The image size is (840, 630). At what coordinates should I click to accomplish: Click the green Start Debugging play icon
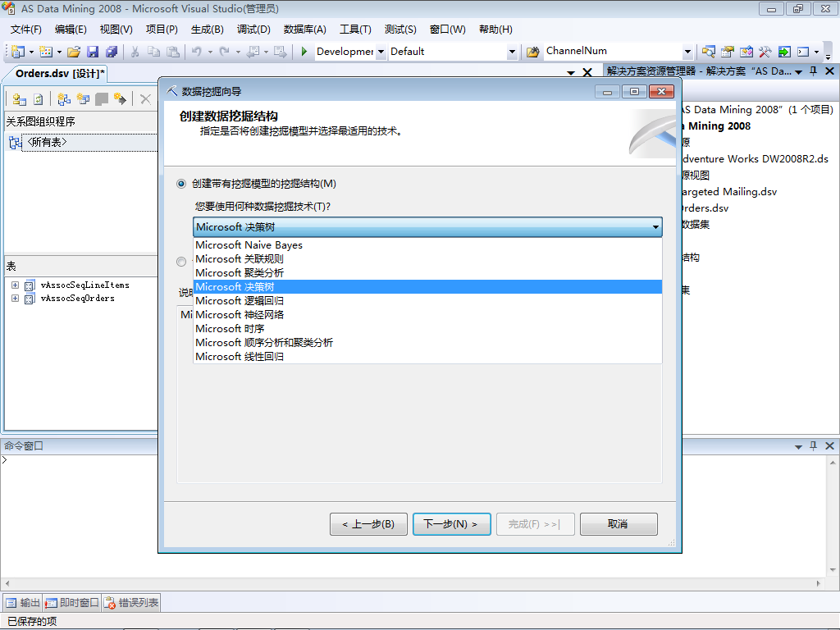(x=304, y=52)
